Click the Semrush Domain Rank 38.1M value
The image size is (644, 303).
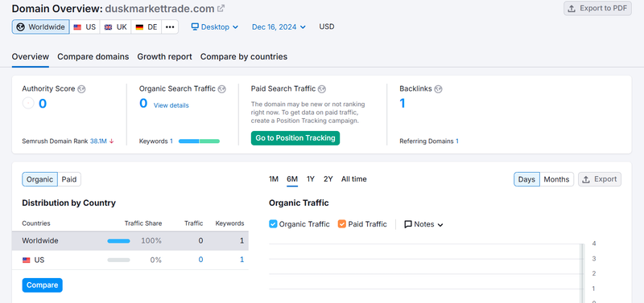[98, 141]
